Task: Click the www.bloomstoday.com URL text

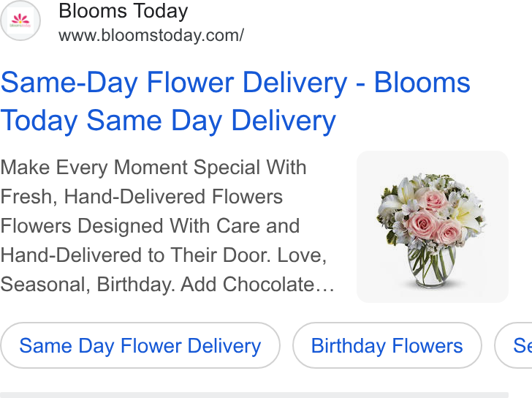Action: click(x=151, y=35)
